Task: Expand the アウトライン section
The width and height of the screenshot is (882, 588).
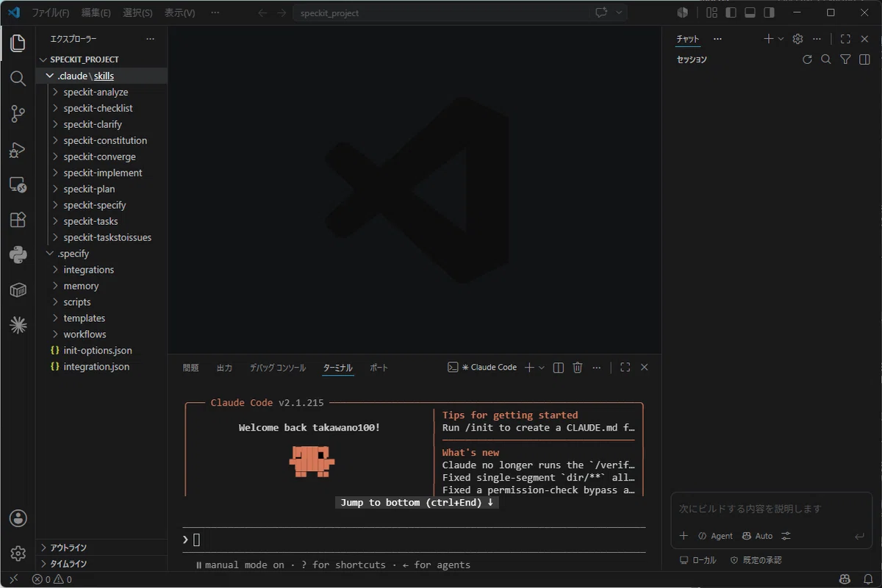Action: point(101,548)
